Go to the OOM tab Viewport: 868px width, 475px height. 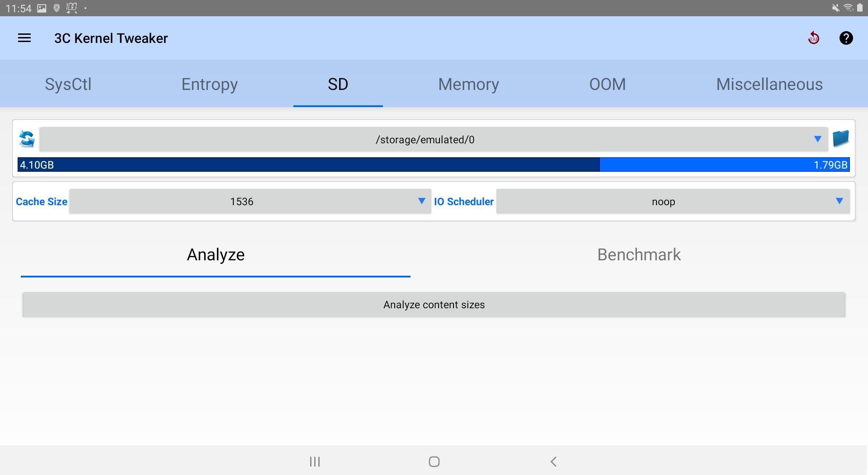pyautogui.click(x=607, y=84)
